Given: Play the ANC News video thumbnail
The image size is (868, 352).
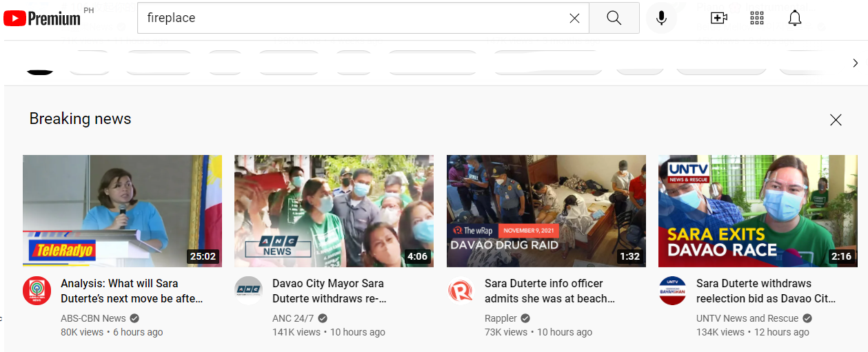Looking at the screenshot, I should pos(334,211).
